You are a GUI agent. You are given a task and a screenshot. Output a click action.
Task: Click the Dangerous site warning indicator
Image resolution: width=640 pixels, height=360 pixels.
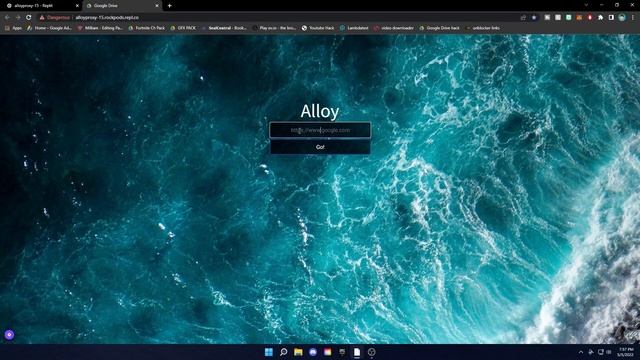click(55, 18)
